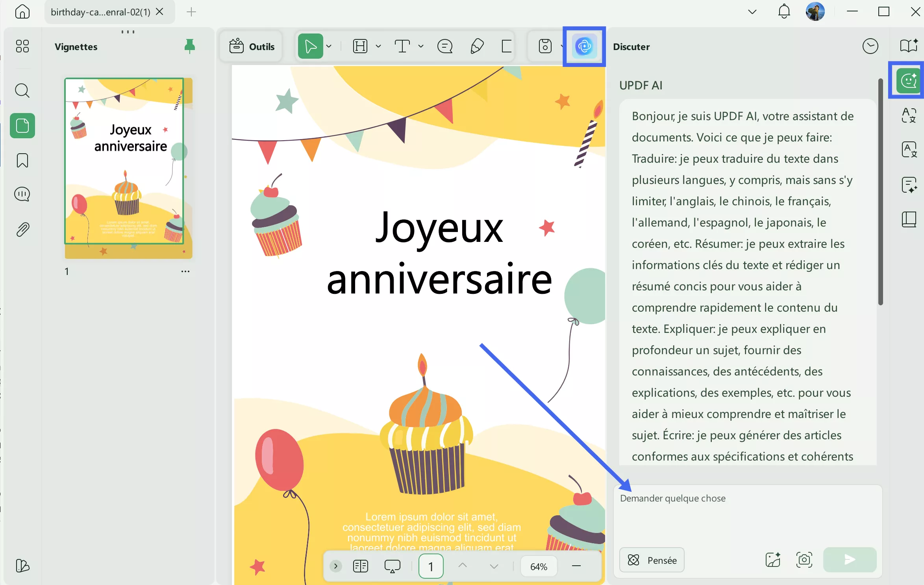924x585 pixels.
Task: Select the pencil drawing tool
Action: (477, 46)
